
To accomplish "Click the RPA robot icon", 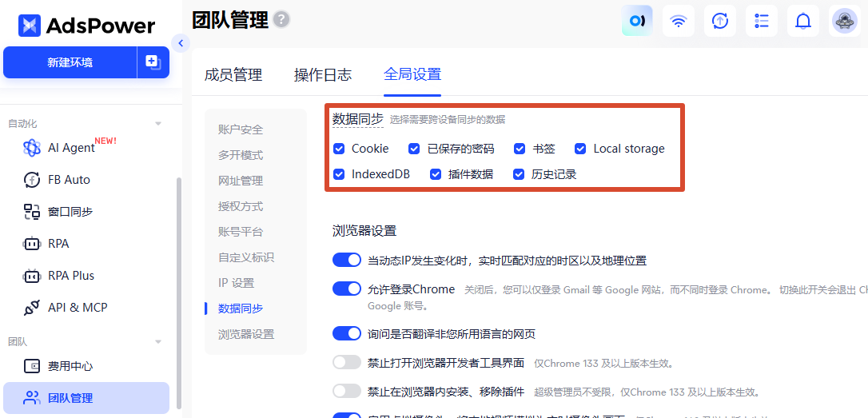I will pyautogui.click(x=32, y=244).
